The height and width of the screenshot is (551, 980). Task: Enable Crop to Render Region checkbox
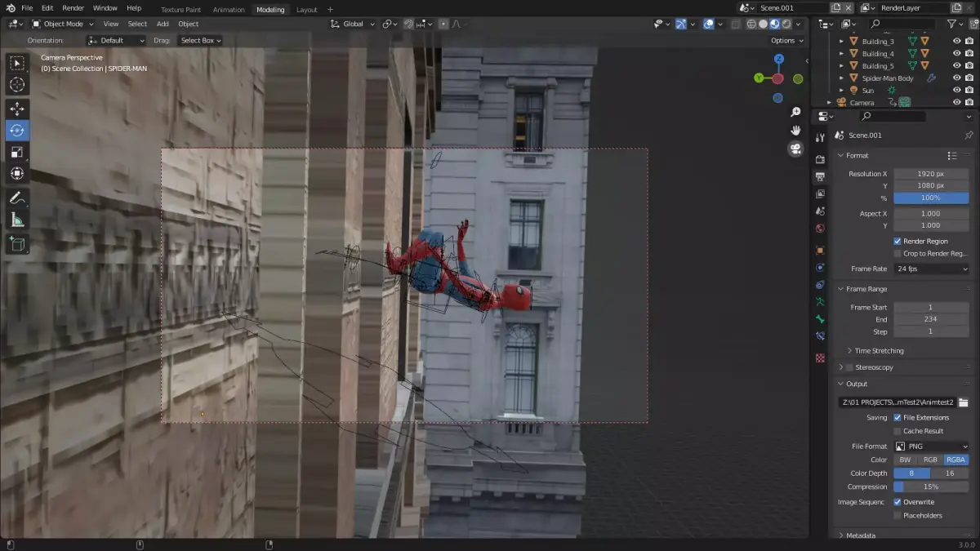(x=898, y=253)
